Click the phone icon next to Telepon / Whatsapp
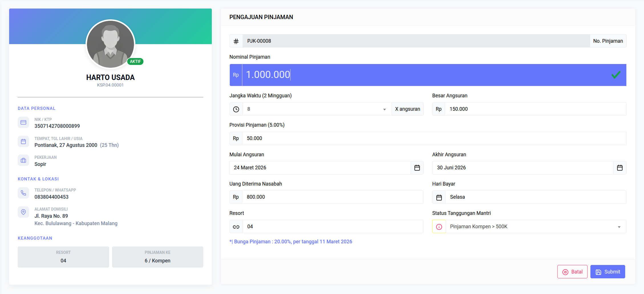 click(23, 193)
